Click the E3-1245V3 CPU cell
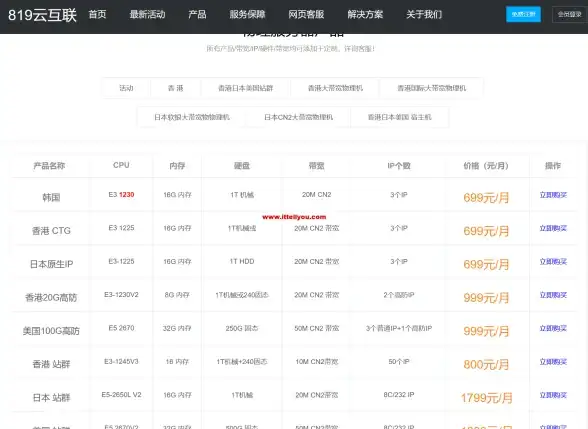This screenshot has width=588, height=429. [x=121, y=362]
